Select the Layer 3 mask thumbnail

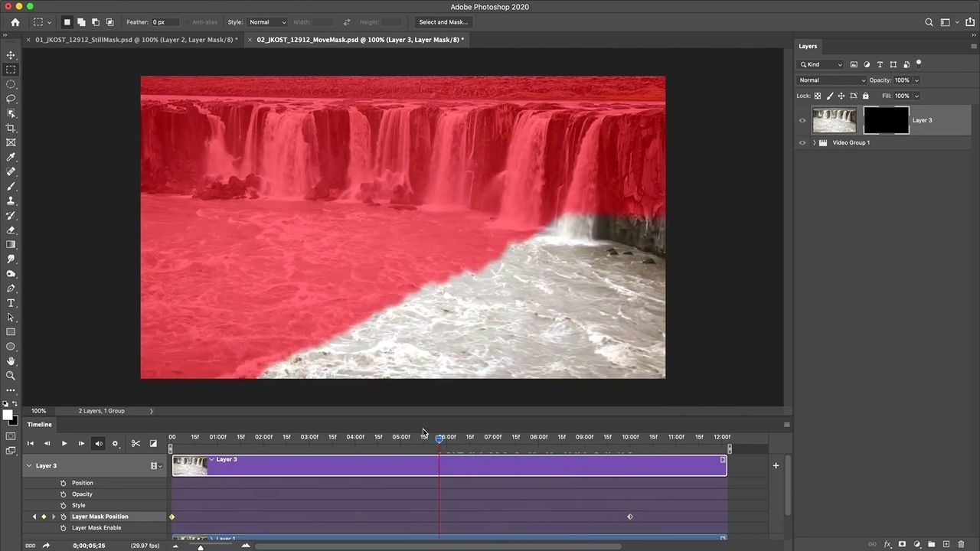pyautogui.click(x=886, y=120)
